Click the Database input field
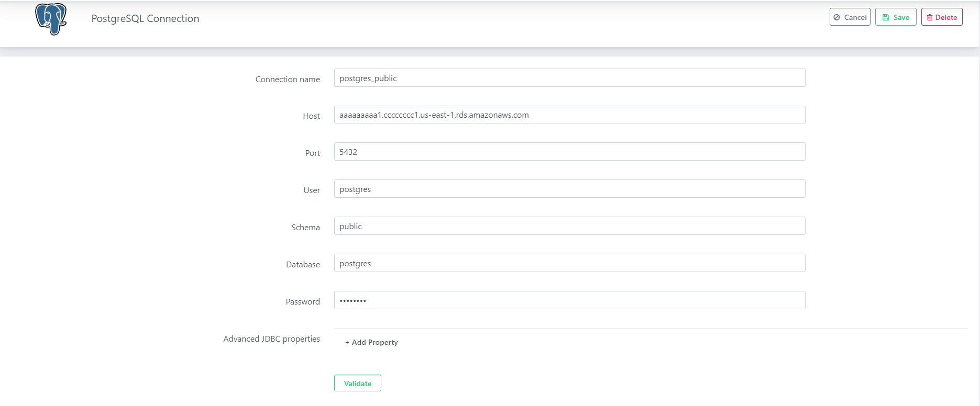Screen dimensions: 980x406 pyautogui.click(x=569, y=263)
